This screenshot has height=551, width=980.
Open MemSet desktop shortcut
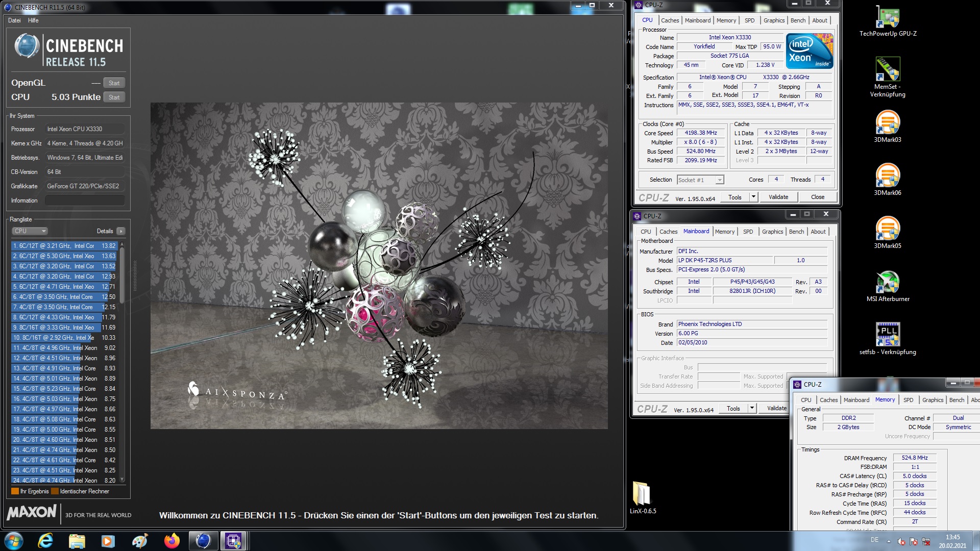[x=888, y=77]
